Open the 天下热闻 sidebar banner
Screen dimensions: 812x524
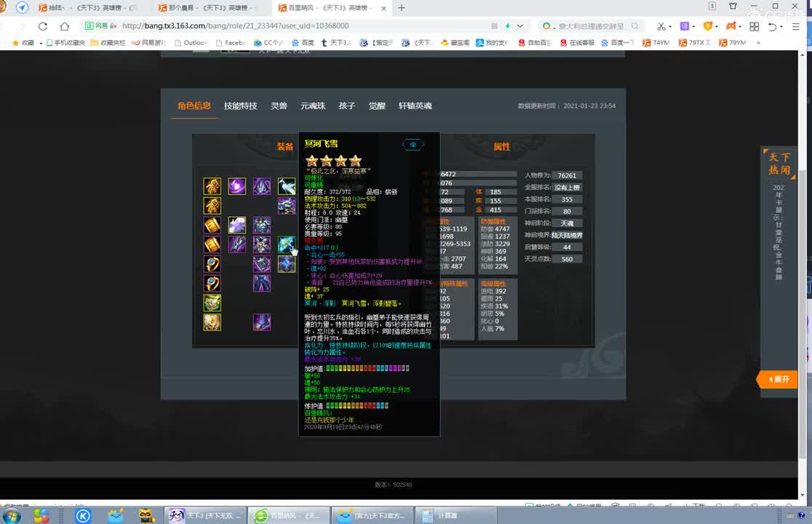779,164
